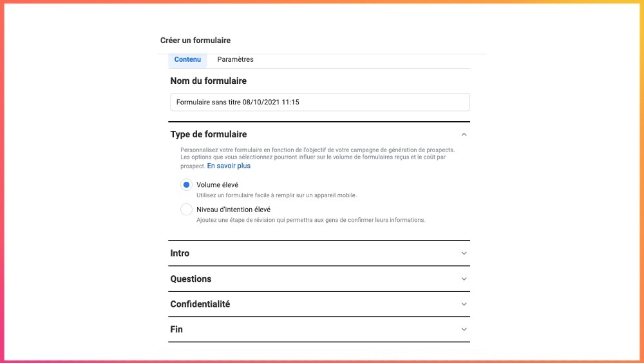Viewport: 644px width, 363px height.
Task: Click the Créer un formulaire dialog title
Action: (196, 40)
